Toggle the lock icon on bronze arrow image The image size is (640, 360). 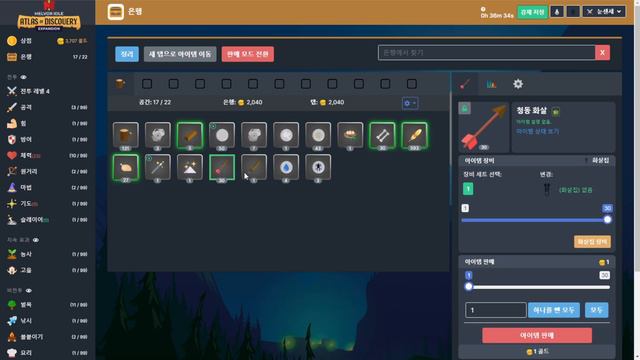(x=464, y=108)
